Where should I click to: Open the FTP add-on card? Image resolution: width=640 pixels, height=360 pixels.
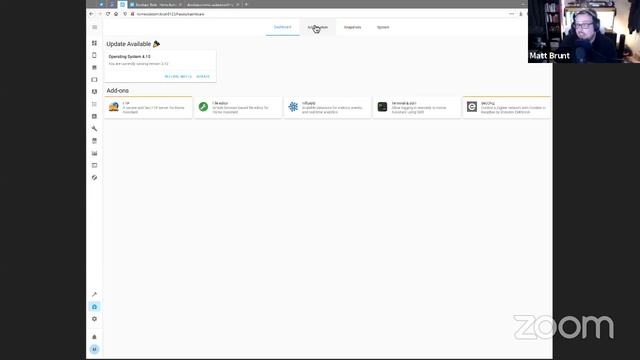click(x=148, y=107)
